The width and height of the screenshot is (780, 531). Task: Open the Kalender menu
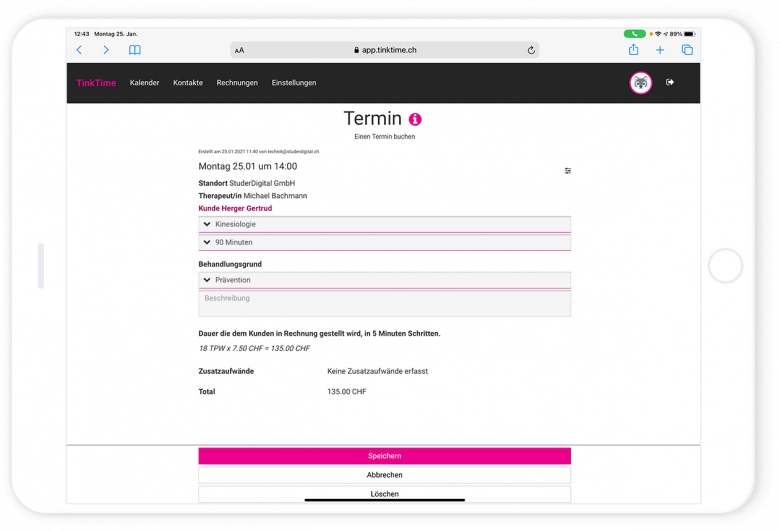point(144,83)
